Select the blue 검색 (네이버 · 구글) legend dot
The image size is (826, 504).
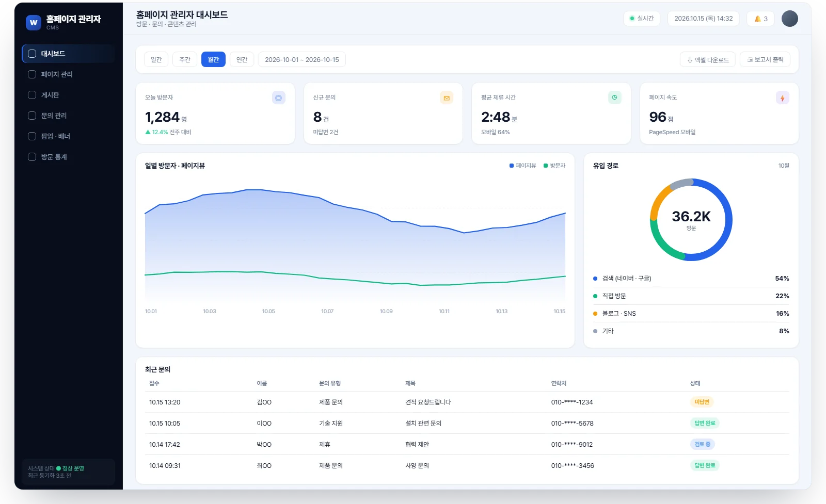tap(595, 279)
